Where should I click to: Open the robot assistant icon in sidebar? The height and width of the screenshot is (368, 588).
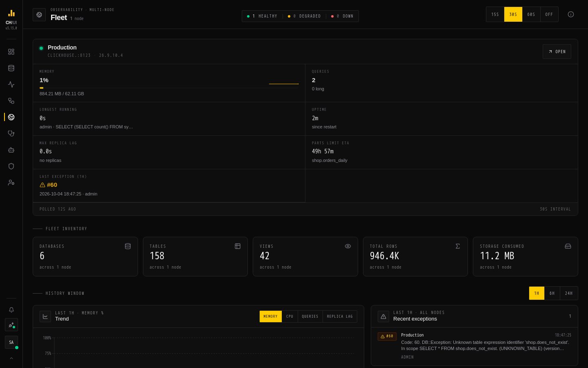11,150
